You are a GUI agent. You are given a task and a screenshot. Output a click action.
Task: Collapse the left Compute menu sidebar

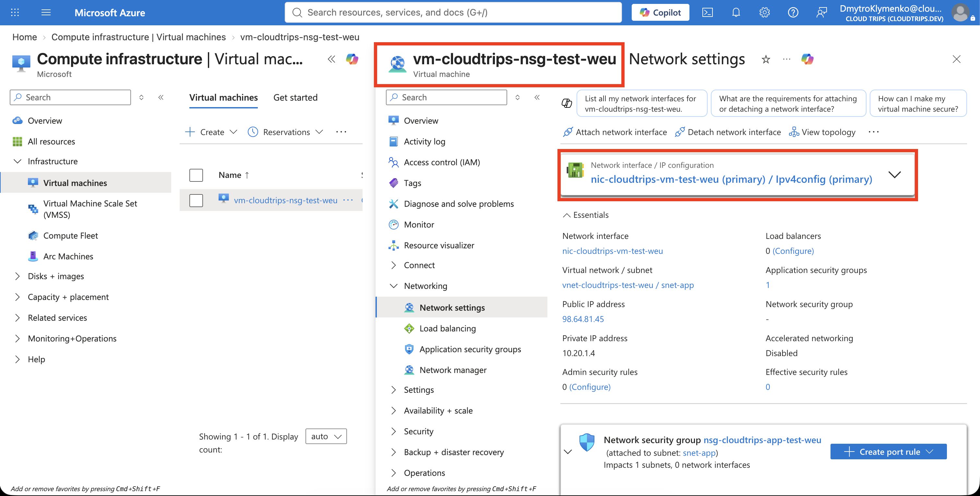(x=161, y=97)
